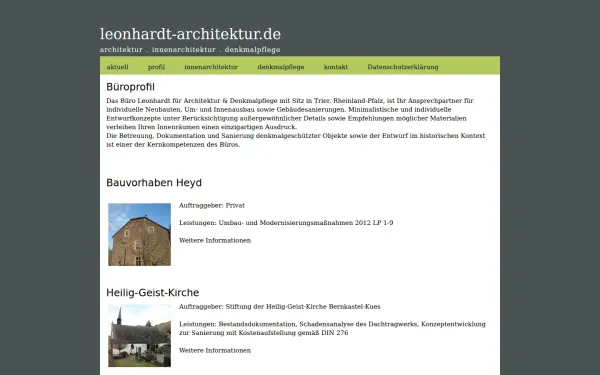Click the Heilig-Geist-Kirche heading

[153, 293]
